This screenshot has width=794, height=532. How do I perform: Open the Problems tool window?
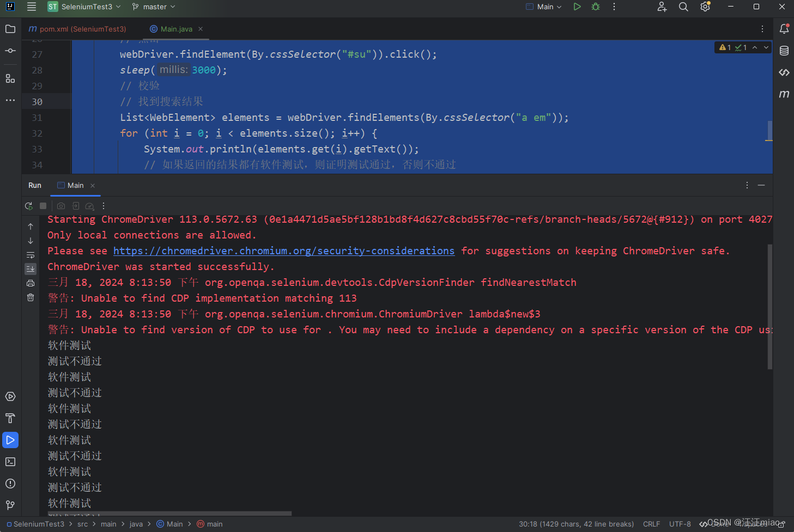[x=10, y=484]
